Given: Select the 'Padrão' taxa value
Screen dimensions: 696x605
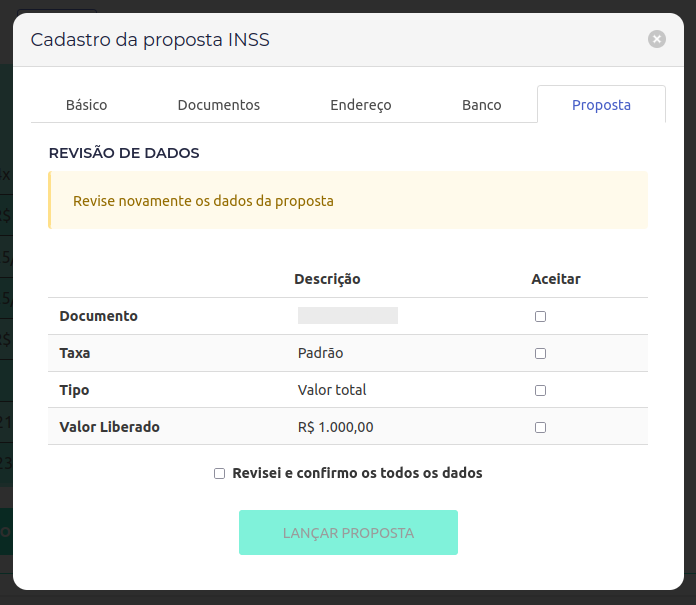Looking at the screenshot, I should pos(321,353).
